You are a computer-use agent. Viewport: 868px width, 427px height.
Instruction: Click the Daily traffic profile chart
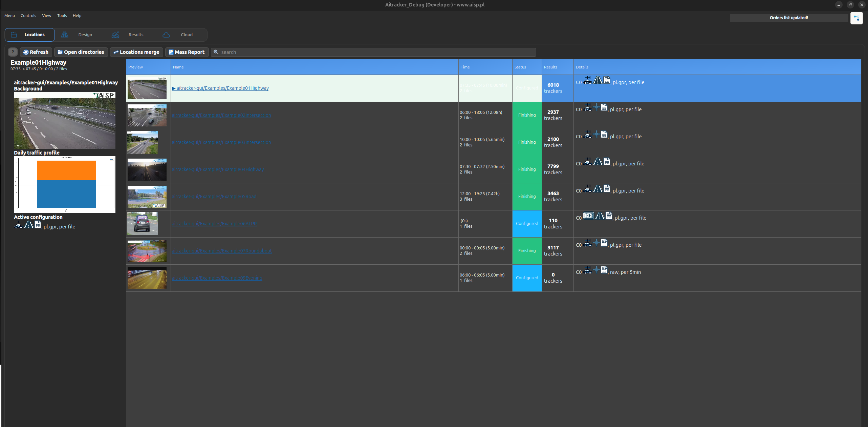click(65, 184)
